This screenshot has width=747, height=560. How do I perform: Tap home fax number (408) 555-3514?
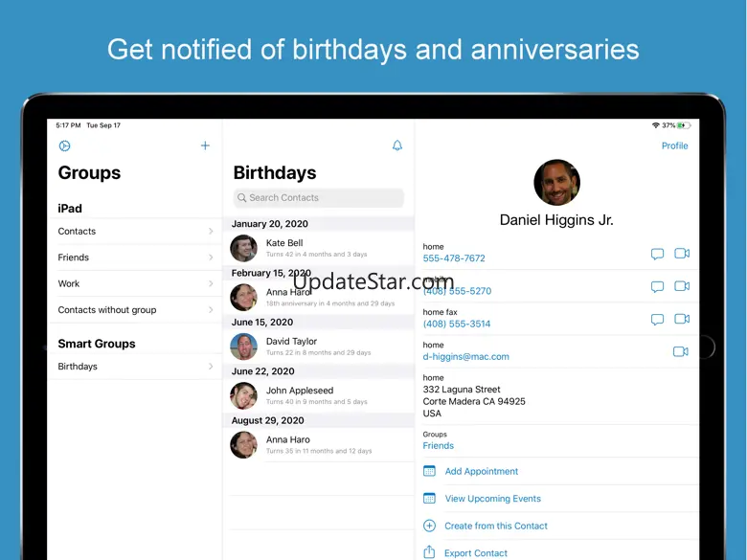point(457,324)
